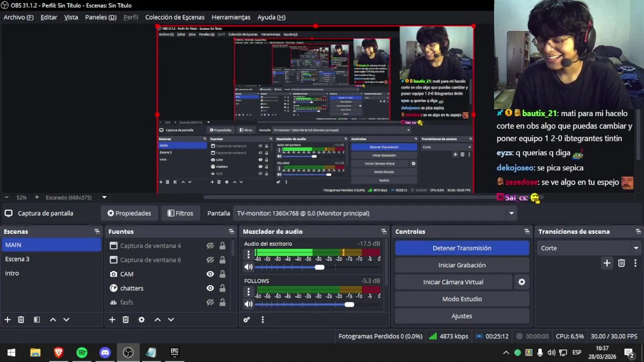Screen dimensions: 644x362
Task: Adjust the Audio del escritorio volume slider
Action: point(319,267)
